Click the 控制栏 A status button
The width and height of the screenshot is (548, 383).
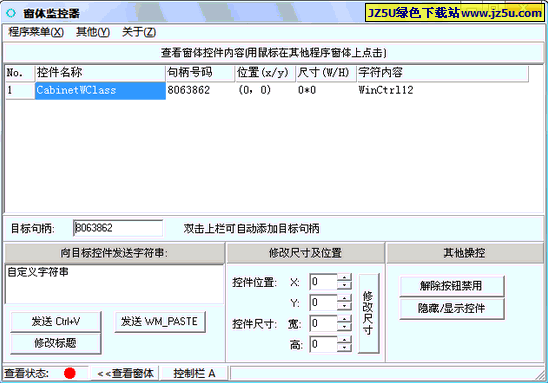pyautogui.click(x=194, y=373)
